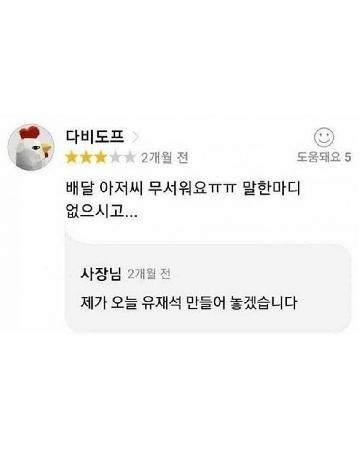
Task: Click the 사장님 owner label
Action: tap(101, 274)
